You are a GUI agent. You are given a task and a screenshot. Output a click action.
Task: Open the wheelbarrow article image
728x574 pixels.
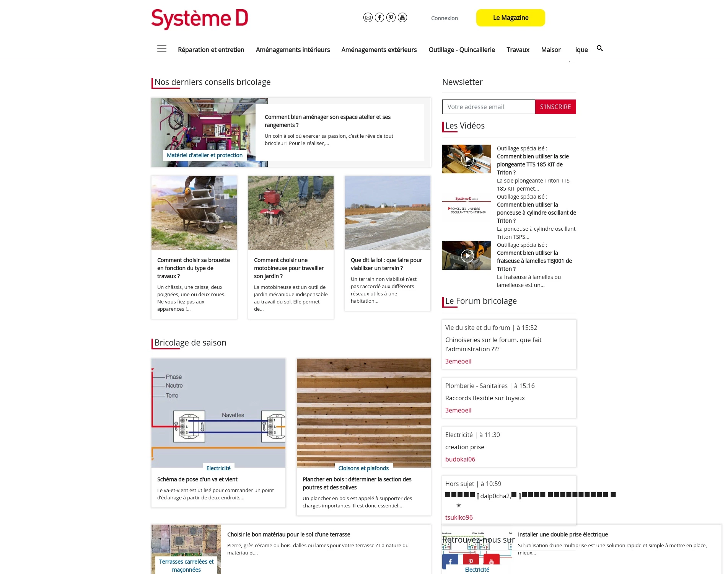point(194,213)
